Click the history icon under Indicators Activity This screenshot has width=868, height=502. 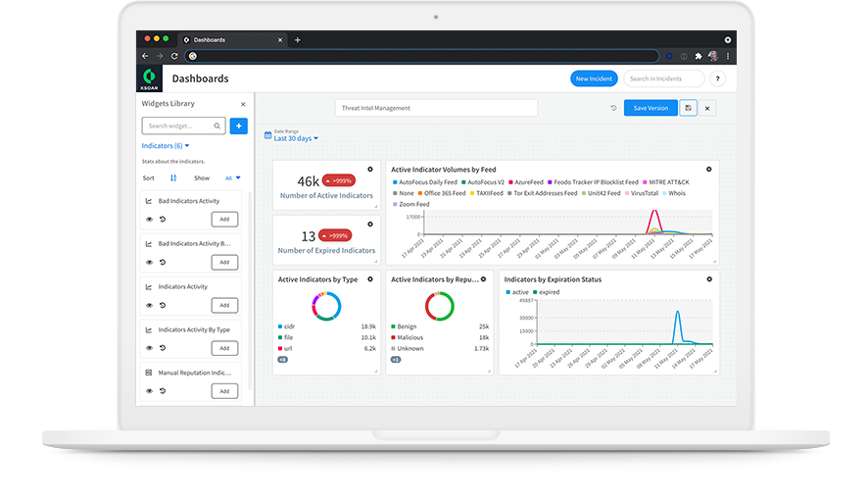pos(163,305)
